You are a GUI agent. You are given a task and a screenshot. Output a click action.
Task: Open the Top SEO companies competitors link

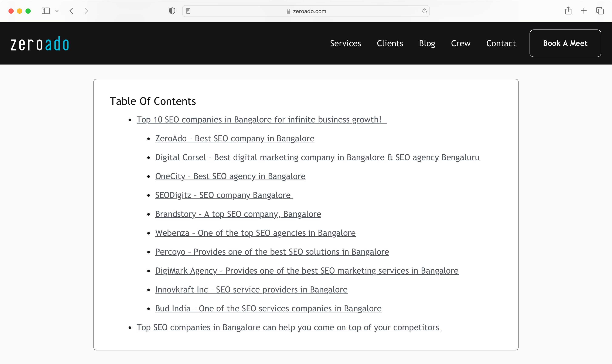(289, 327)
